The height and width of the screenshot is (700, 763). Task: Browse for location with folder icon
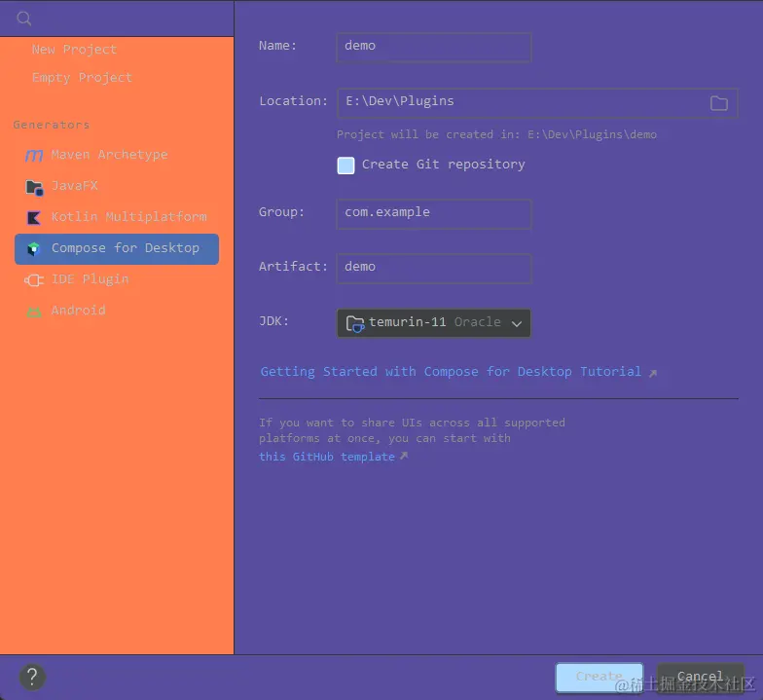[x=718, y=103]
